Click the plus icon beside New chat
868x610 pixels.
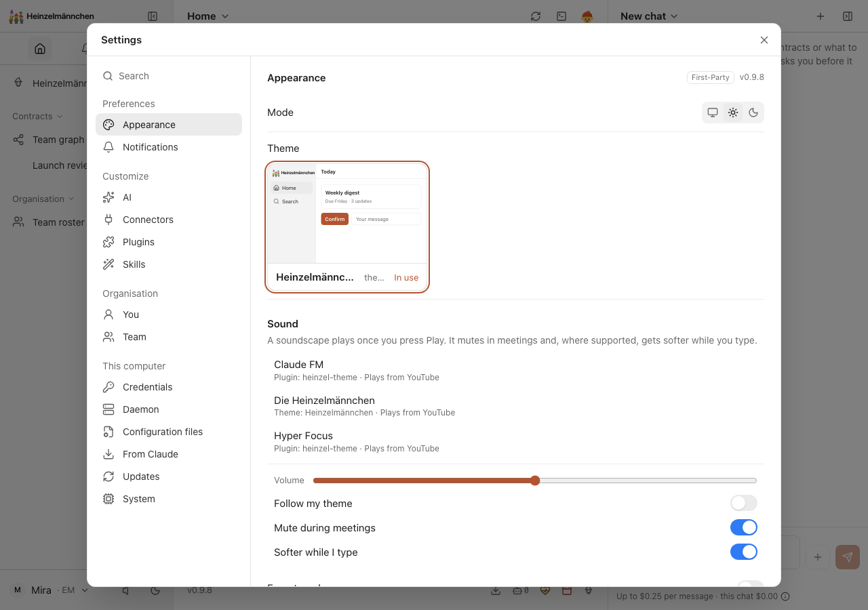click(x=821, y=16)
